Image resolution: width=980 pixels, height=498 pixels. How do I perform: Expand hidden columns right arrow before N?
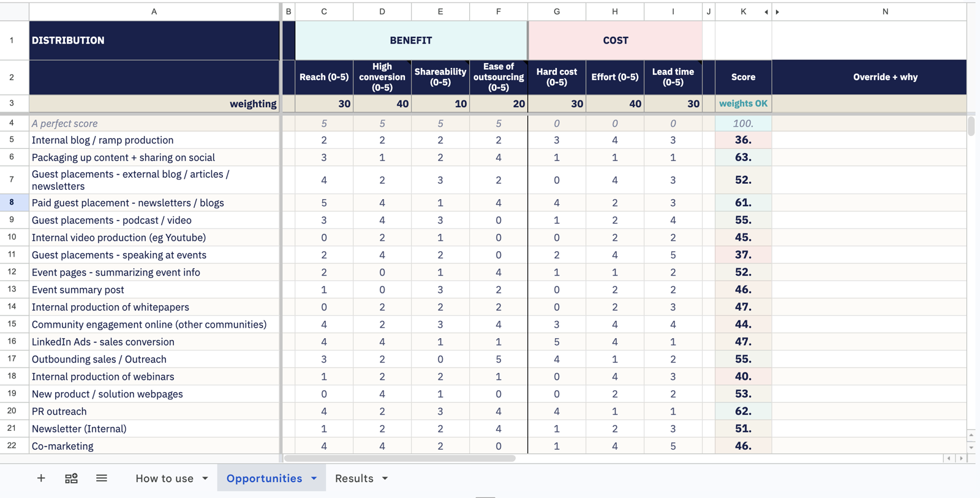[x=777, y=12]
